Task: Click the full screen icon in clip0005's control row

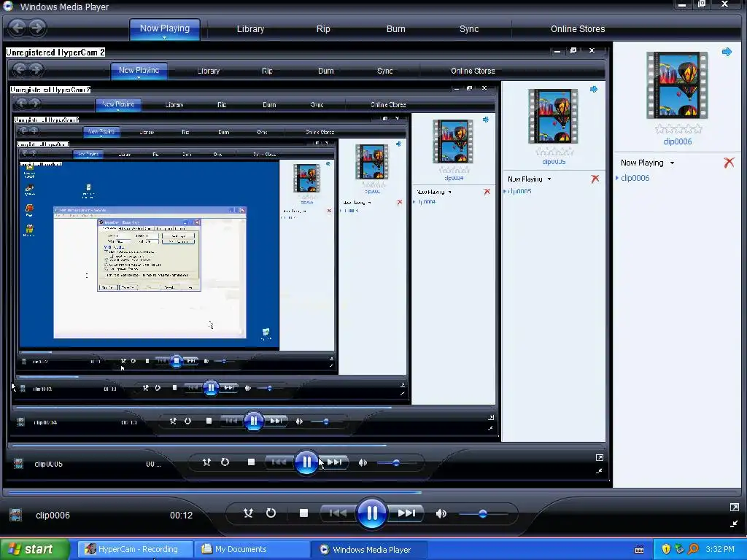Action: [x=600, y=458]
